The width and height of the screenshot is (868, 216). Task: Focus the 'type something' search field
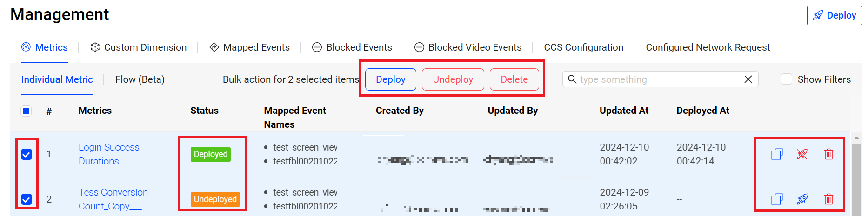point(658,79)
